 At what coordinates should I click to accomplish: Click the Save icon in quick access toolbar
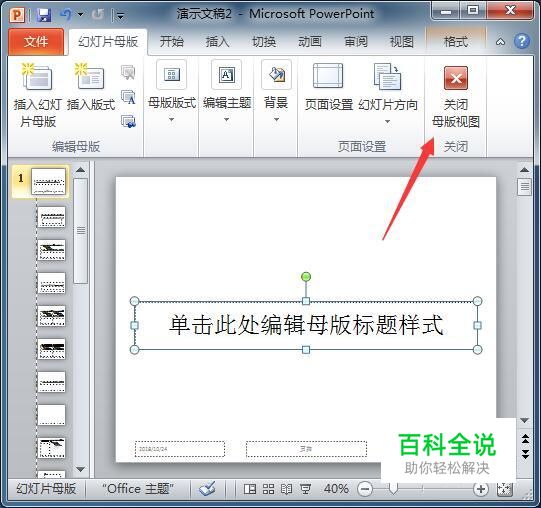tap(44, 14)
